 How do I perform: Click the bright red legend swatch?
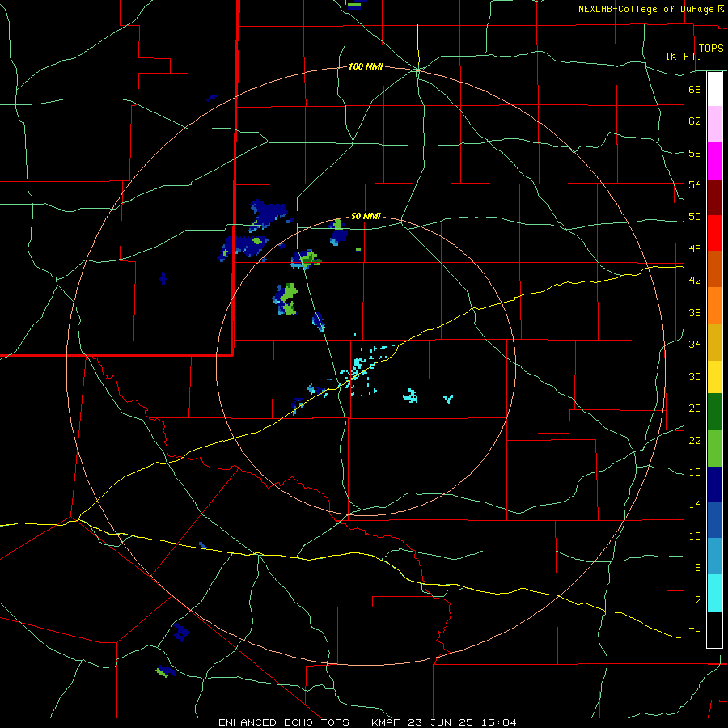[714, 233]
